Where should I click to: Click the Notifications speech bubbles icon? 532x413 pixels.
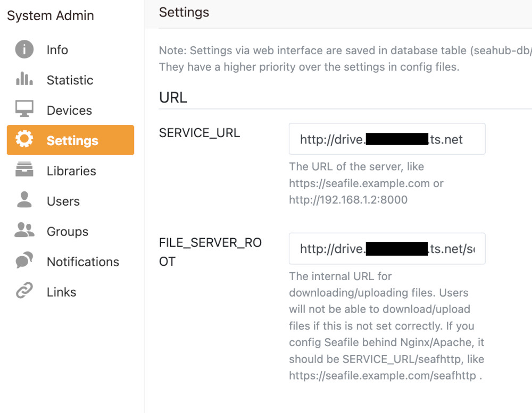24,262
